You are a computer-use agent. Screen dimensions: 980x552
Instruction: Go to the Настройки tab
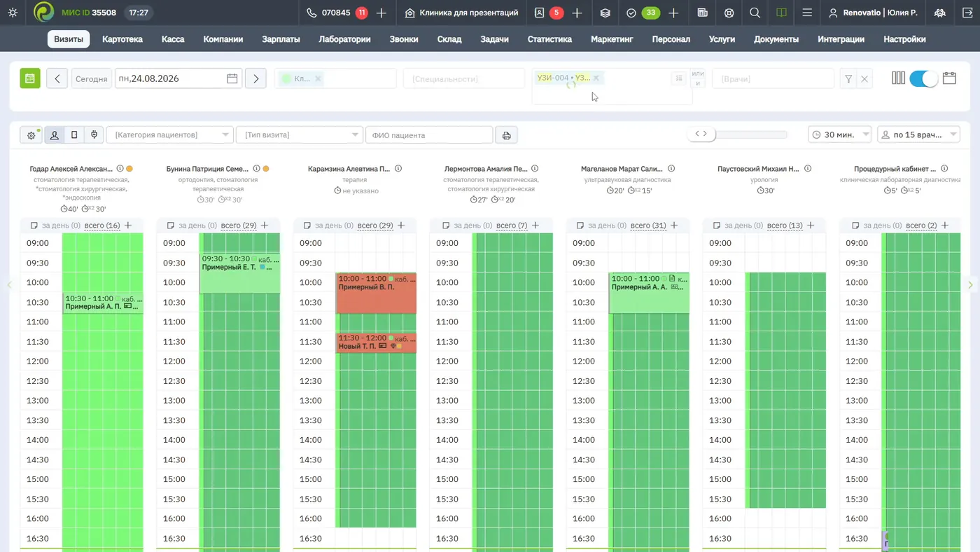point(904,39)
